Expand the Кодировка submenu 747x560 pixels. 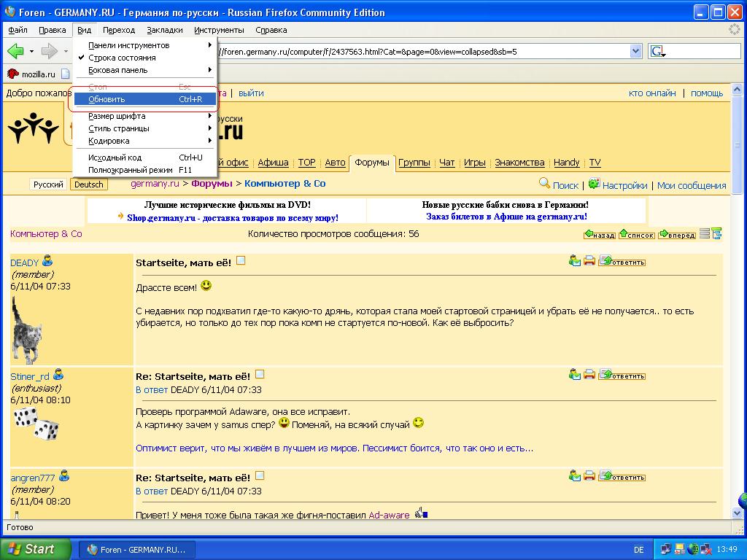coord(145,141)
